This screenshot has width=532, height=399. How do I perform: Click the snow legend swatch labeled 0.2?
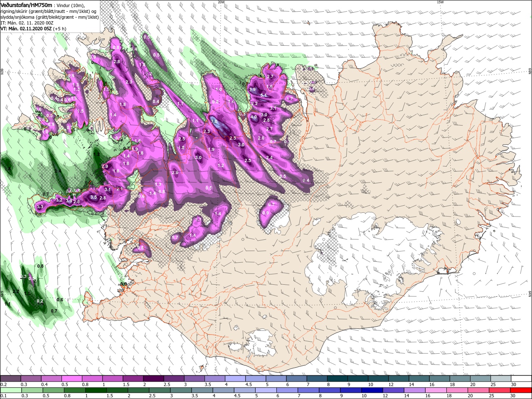tap(11, 379)
